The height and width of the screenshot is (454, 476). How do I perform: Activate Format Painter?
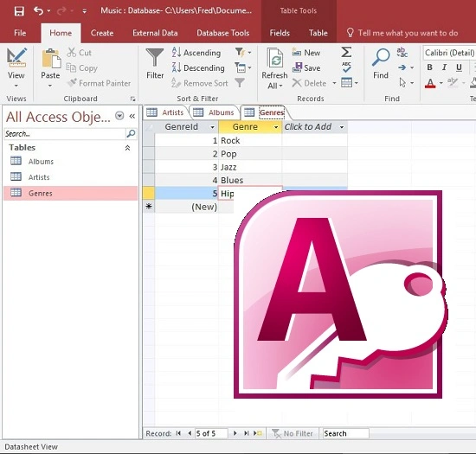click(99, 83)
